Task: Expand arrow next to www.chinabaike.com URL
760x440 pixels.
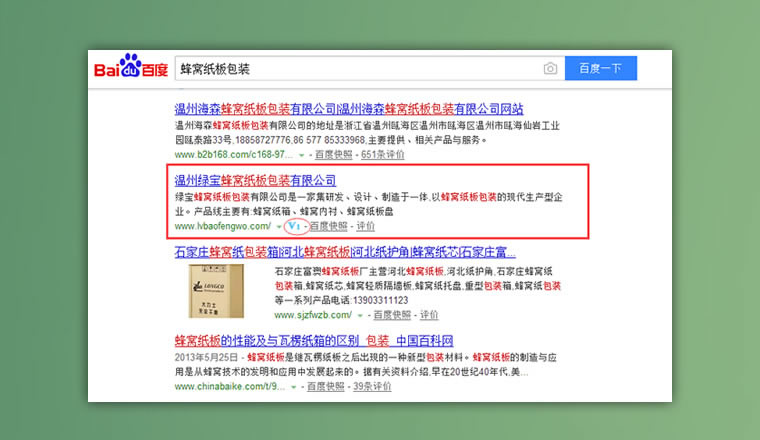Action: click(294, 387)
